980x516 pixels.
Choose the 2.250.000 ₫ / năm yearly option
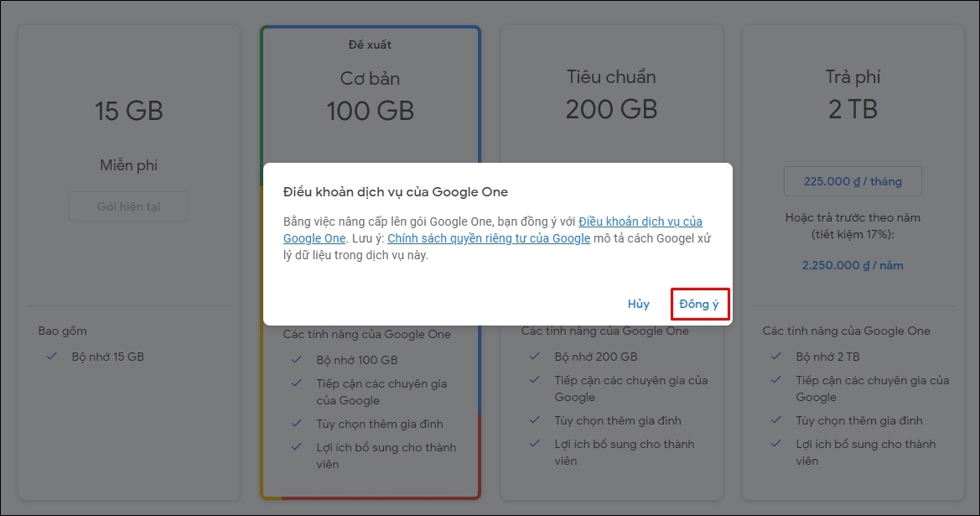point(853,265)
